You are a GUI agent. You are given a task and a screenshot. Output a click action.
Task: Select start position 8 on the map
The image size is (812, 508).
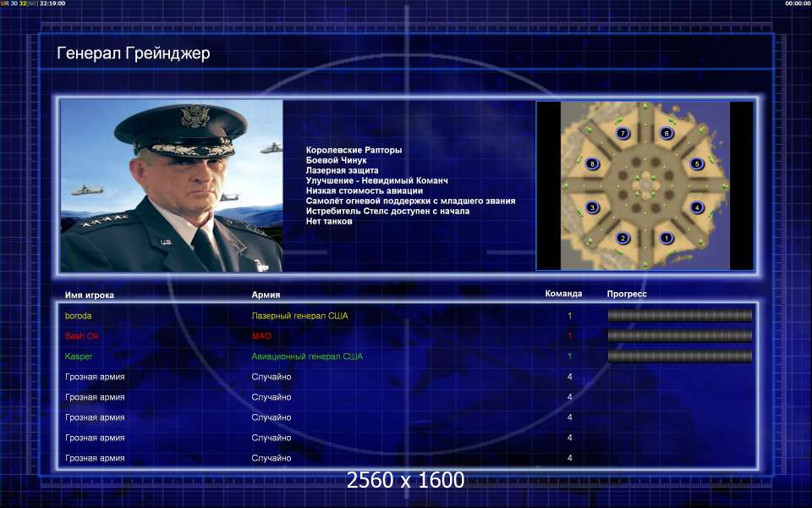(x=592, y=163)
